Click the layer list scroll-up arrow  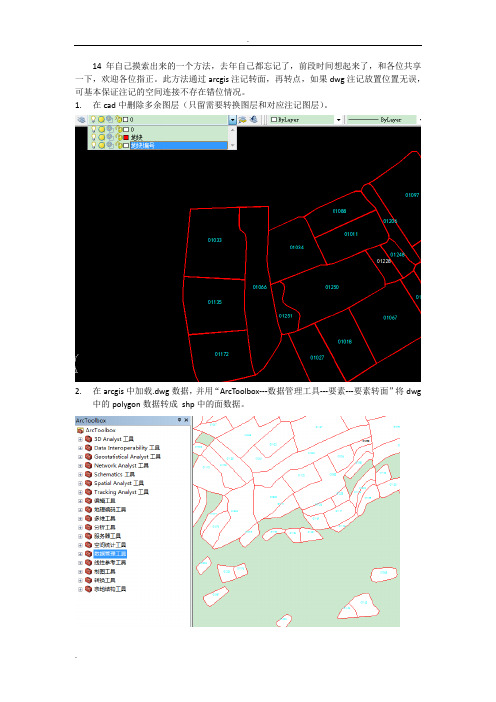coord(232,130)
